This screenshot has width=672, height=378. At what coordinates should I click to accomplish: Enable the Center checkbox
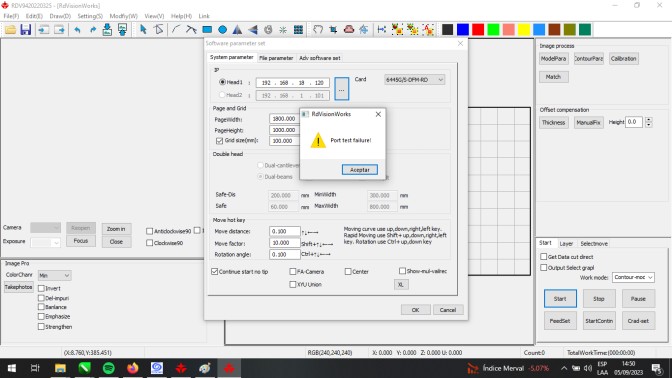click(x=348, y=272)
